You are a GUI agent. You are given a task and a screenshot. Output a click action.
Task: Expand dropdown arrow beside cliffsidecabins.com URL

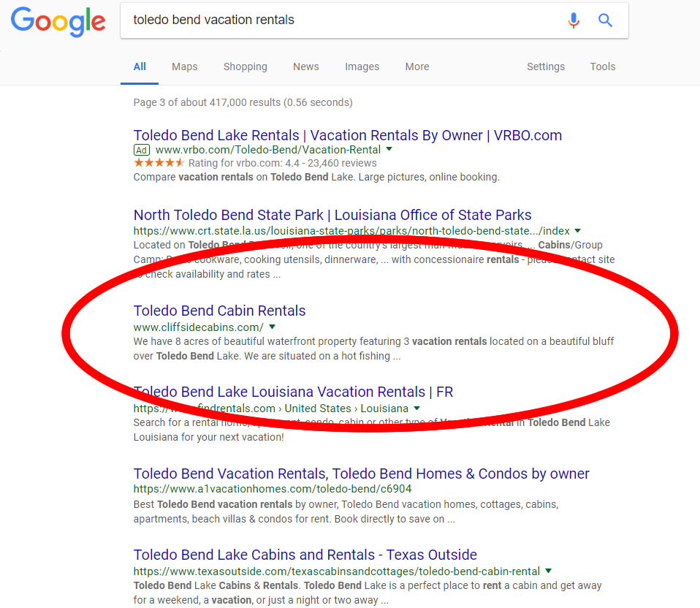pos(273,327)
